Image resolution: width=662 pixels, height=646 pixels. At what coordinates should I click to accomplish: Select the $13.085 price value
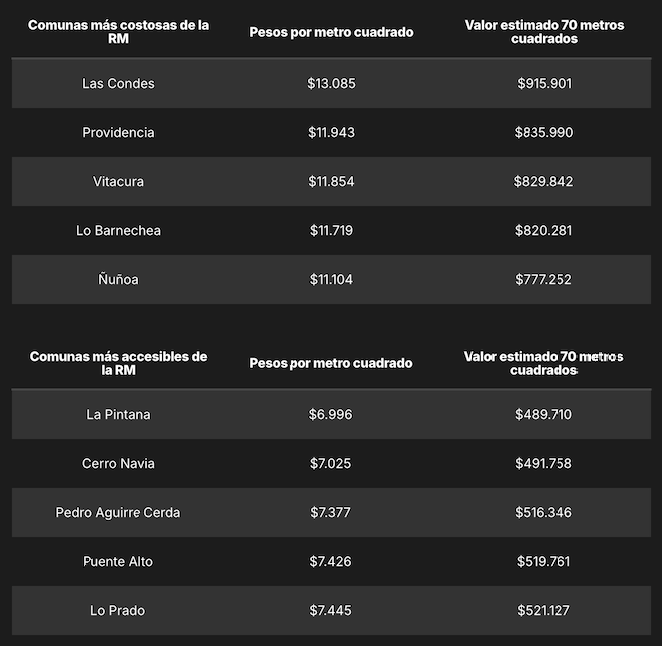click(331, 83)
